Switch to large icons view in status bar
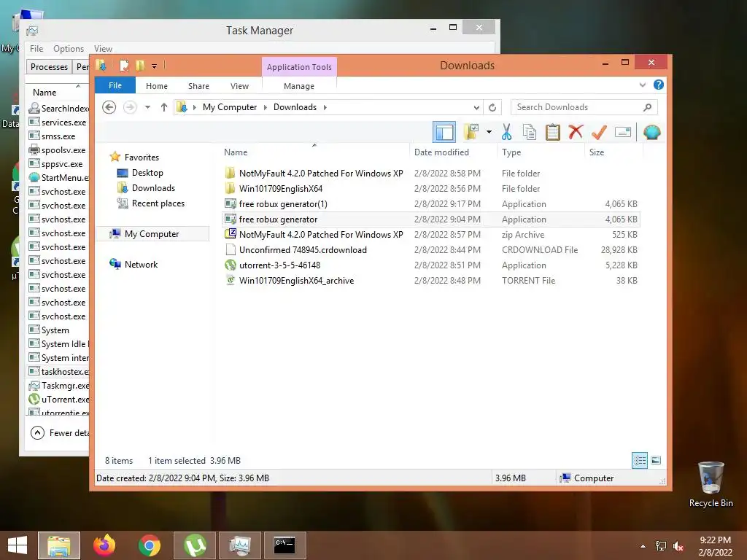Image resolution: width=747 pixels, height=560 pixels. tap(656, 460)
